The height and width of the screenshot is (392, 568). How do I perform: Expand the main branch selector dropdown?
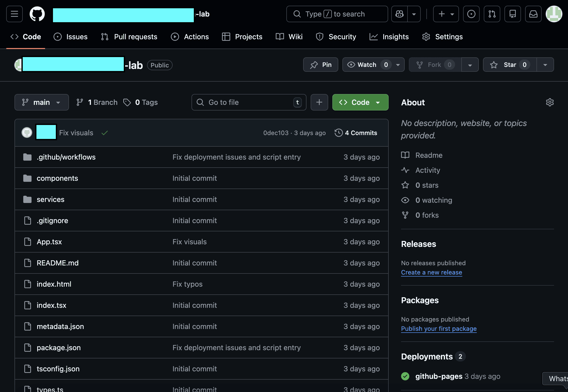click(x=42, y=102)
